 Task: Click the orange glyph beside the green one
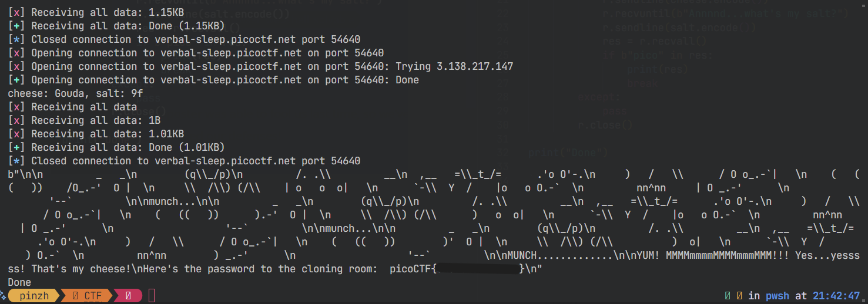click(739, 296)
